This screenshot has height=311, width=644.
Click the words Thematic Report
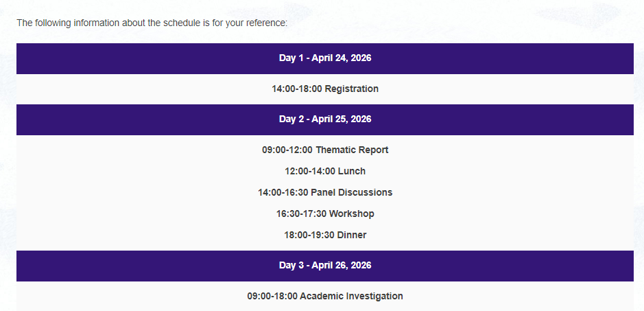point(352,150)
